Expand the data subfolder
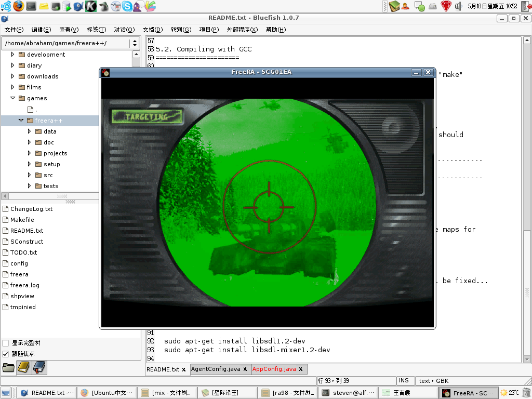Image resolution: width=532 pixels, height=399 pixels. click(29, 131)
